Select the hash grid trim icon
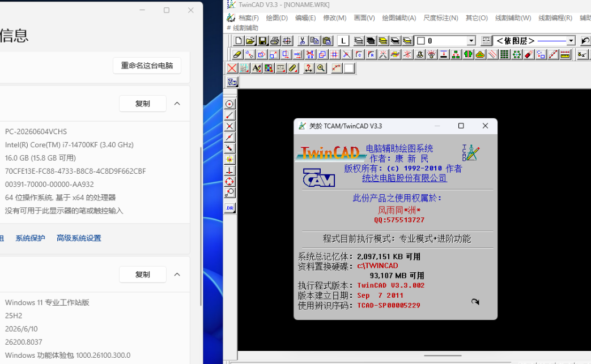 (334, 54)
